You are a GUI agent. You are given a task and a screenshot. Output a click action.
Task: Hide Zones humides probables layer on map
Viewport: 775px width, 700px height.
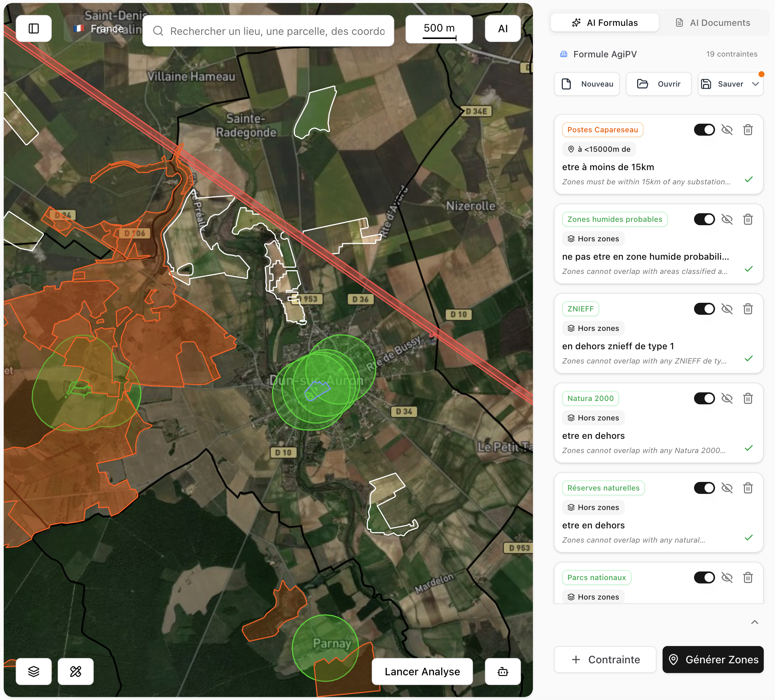tap(727, 220)
